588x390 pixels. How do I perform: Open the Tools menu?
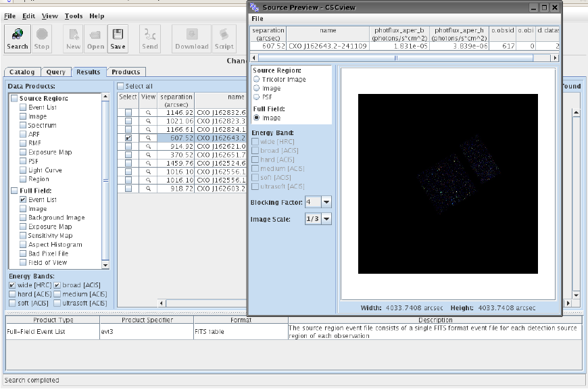click(74, 16)
